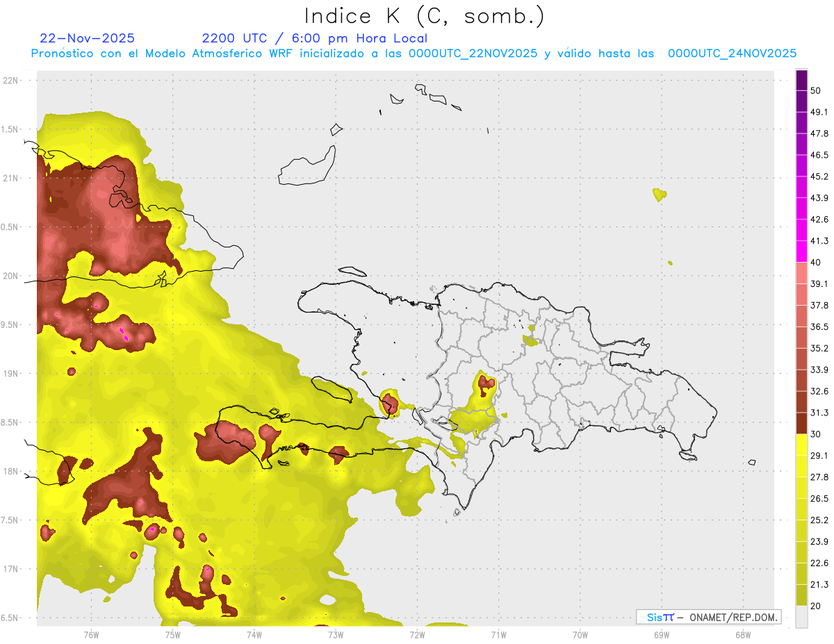834x644 pixels.
Task: Click the 68W longitude label
Action: [x=743, y=634]
